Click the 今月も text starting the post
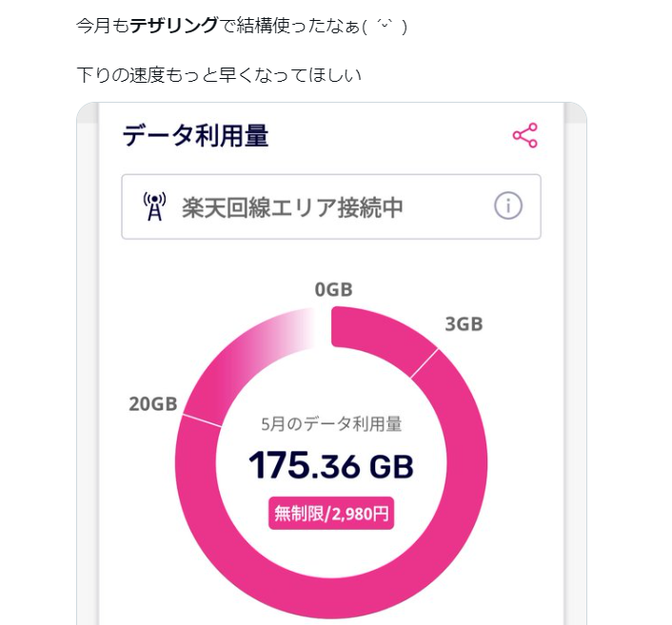 pyautogui.click(x=102, y=26)
